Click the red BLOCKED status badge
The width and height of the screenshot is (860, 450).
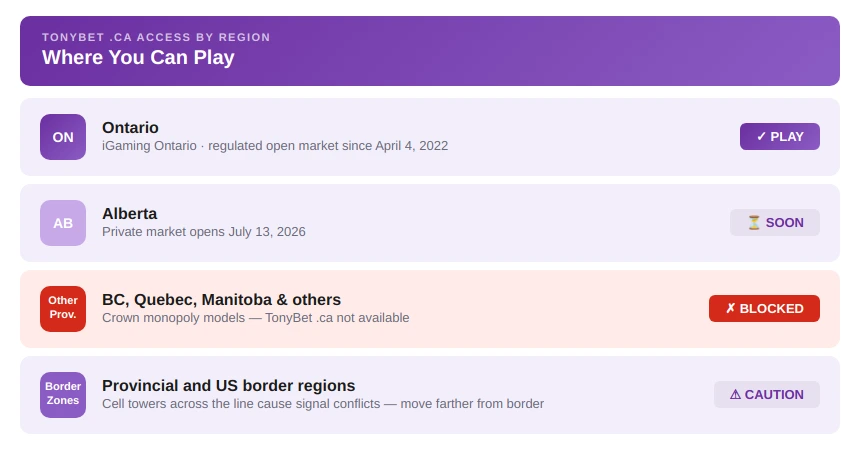[x=765, y=308]
